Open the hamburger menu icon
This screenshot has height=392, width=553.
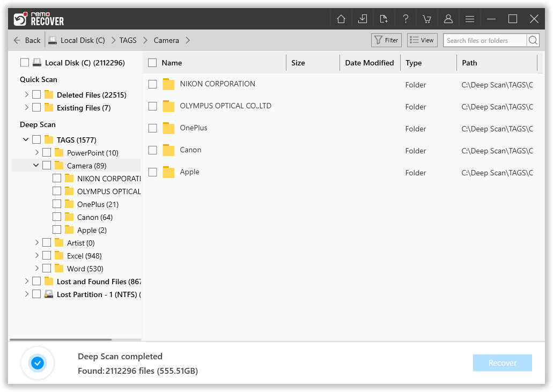470,18
